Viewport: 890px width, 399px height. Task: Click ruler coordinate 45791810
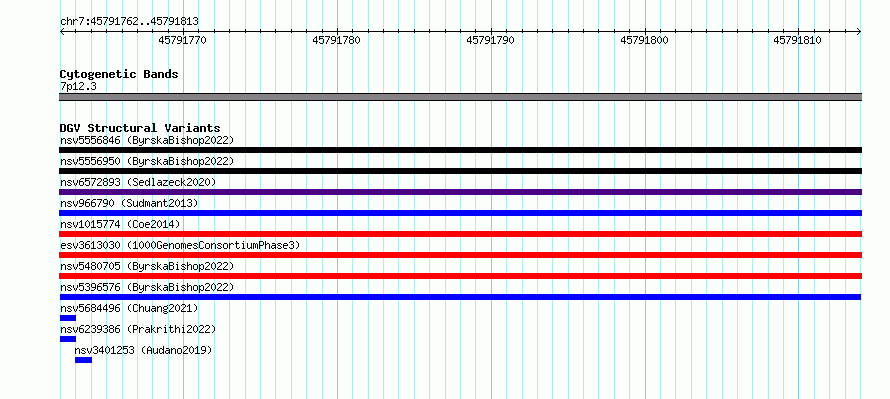[797, 41]
